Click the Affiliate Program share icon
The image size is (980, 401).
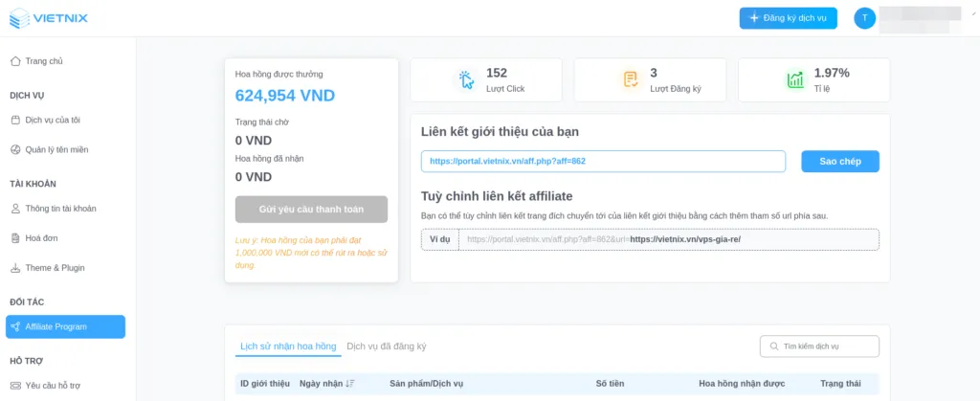click(x=15, y=326)
